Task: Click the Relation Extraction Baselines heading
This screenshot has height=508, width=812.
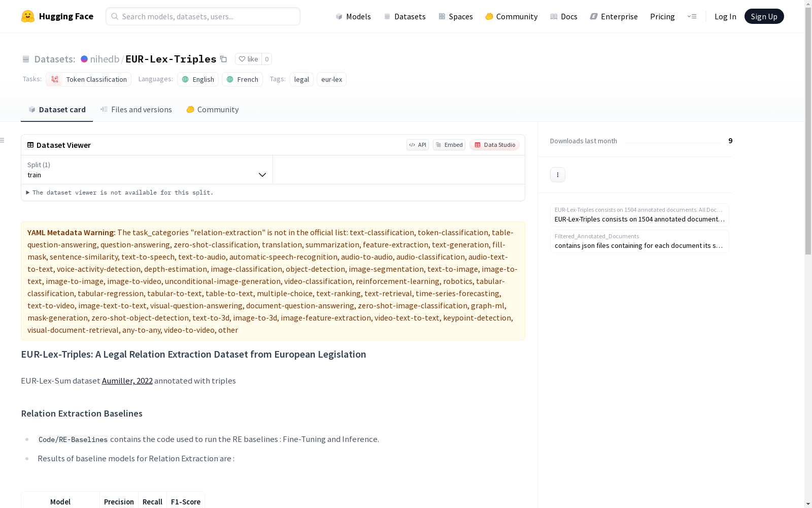Action: [x=82, y=414]
